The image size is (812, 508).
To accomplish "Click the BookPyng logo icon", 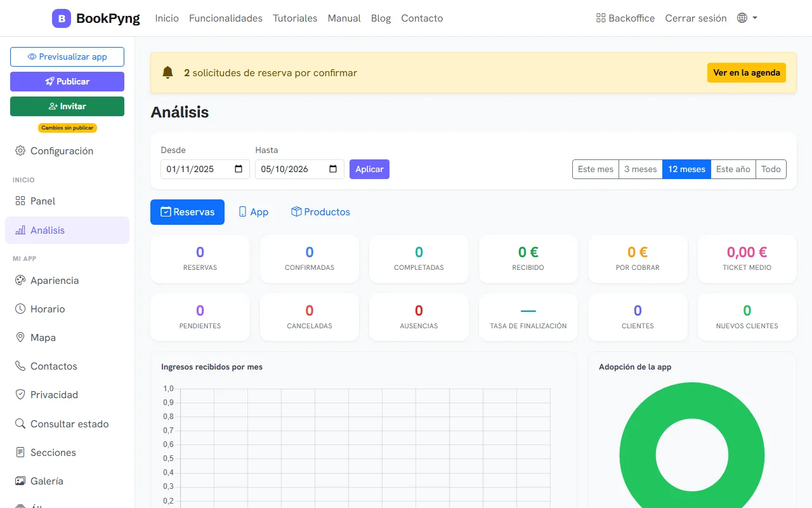I will [62, 18].
